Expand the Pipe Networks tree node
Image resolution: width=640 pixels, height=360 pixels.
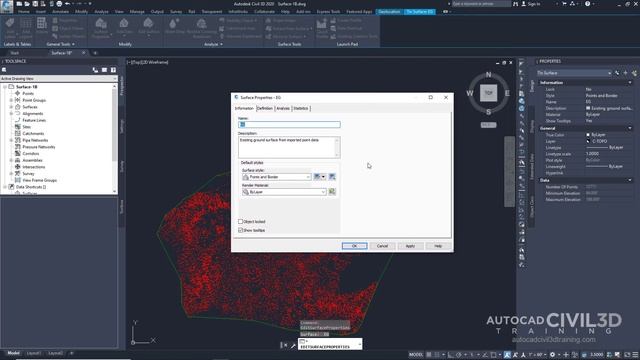pos(11,140)
